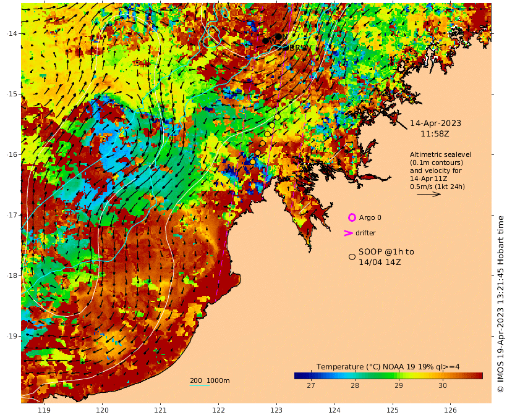The width and height of the screenshot is (507, 420).
Task: Click the longitude axis label 119
Action: coord(45,410)
